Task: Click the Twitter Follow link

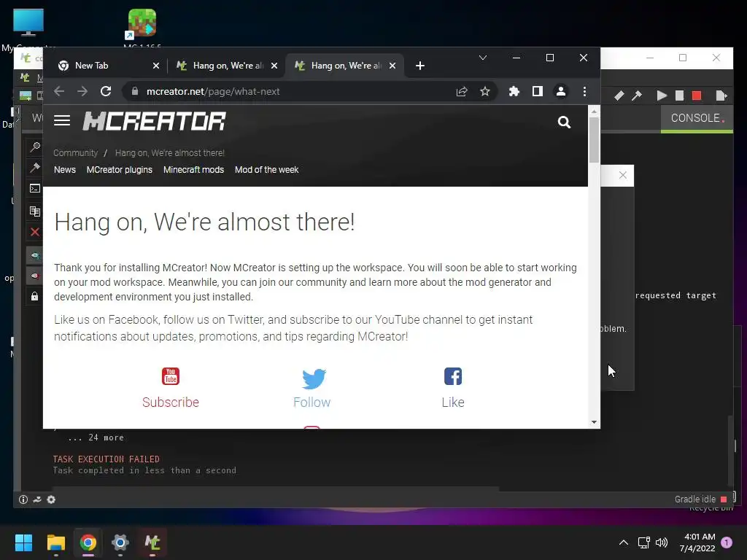Action: tap(312, 388)
